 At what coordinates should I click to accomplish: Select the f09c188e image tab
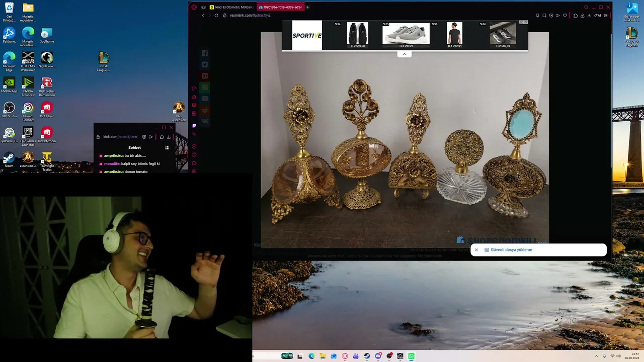coord(280,7)
